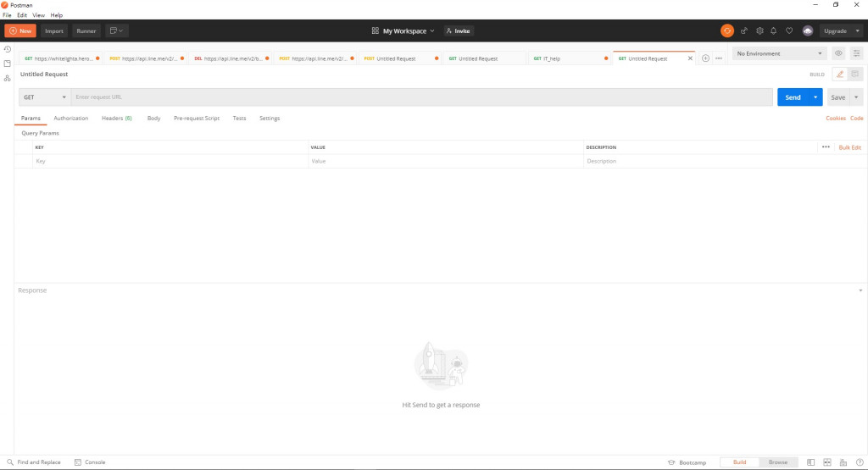This screenshot has width=868, height=470.
Task: Select the pencil Build mode icon
Action: pyautogui.click(x=840, y=74)
